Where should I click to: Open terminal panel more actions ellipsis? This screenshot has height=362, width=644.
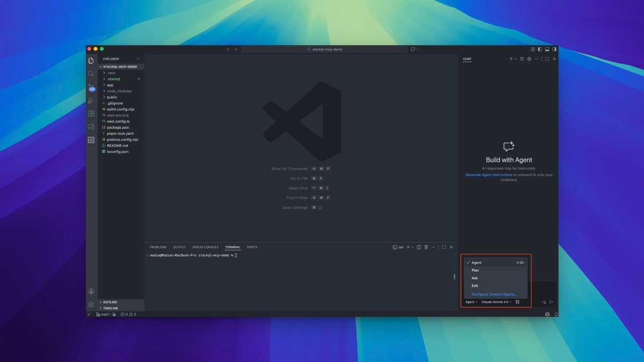coord(433,247)
